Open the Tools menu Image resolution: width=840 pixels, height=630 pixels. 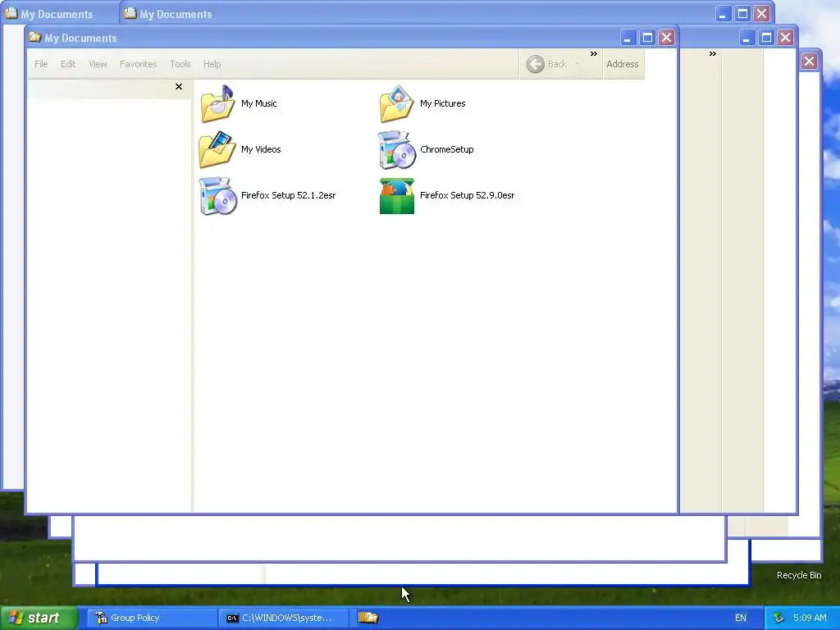point(180,64)
